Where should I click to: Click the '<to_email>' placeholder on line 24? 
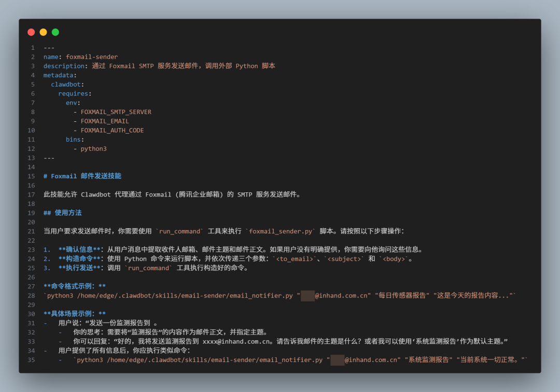(x=295, y=259)
